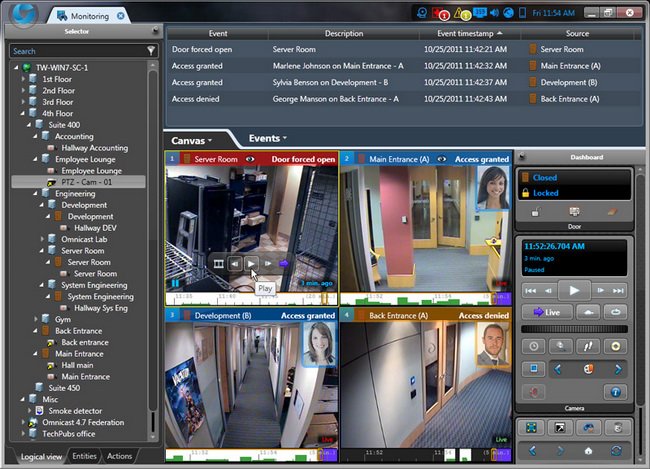Toggle monitoring eye on Main Entrance (A) tile
The image size is (650, 469).
click(x=442, y=159)
